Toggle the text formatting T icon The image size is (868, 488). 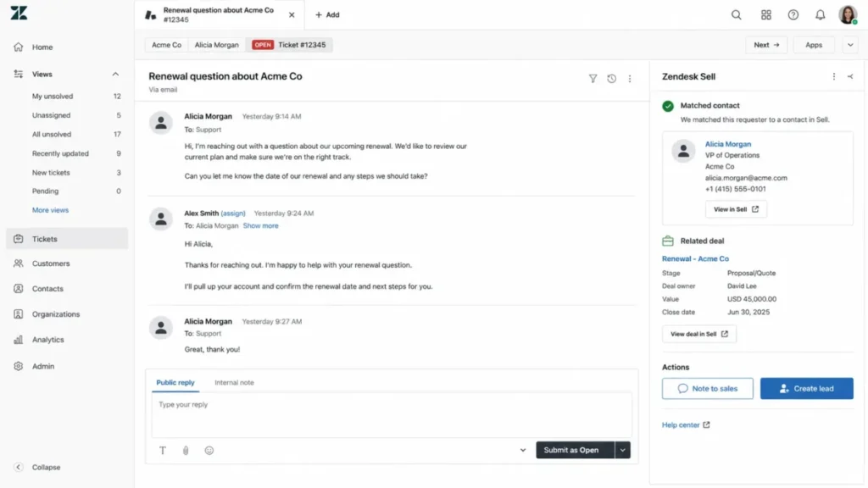(163, 451)
